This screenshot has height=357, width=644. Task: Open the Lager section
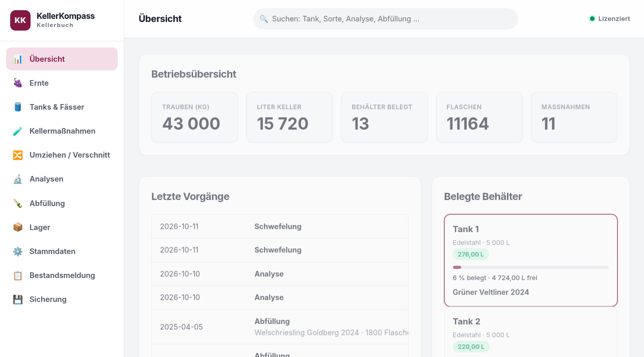62,227
